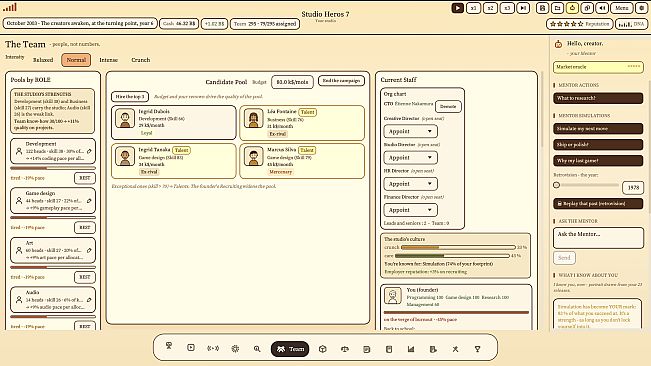Click Why my last game? simulation
This screenshot has height=366, width=651.
click(x=598, y=160)
